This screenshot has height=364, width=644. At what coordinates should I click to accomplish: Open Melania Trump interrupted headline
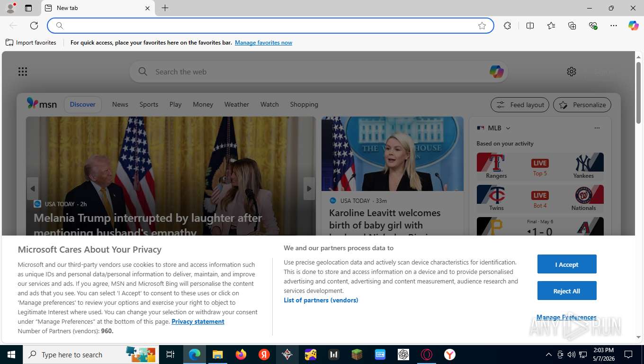[x=148, y=225]
